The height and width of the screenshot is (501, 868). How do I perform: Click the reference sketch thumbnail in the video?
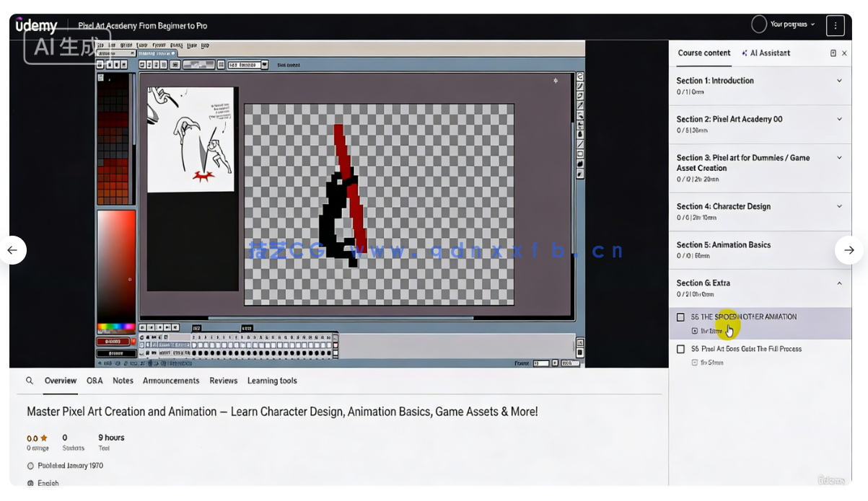191,139
